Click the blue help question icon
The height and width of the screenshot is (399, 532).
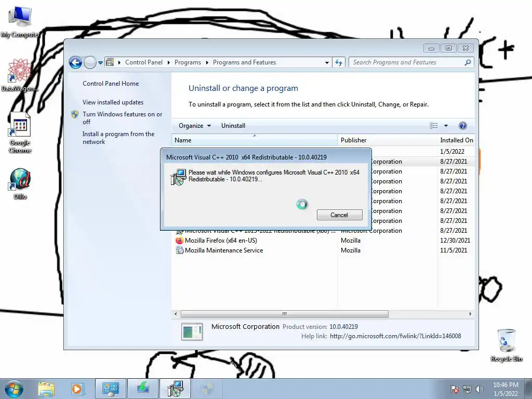pyautogui.click(x=462, y=126)
